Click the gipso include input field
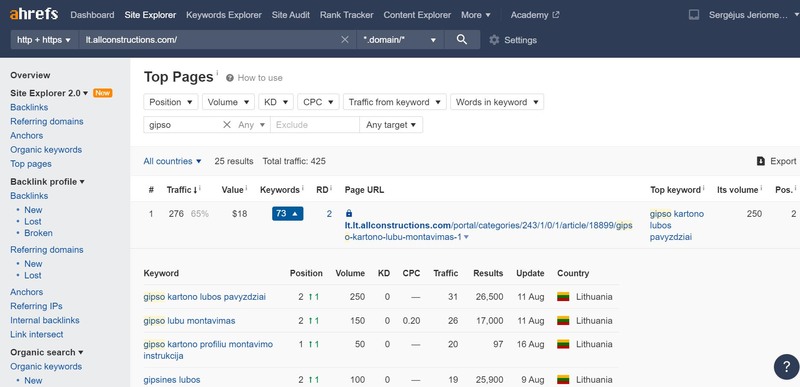 coord(183,124)
